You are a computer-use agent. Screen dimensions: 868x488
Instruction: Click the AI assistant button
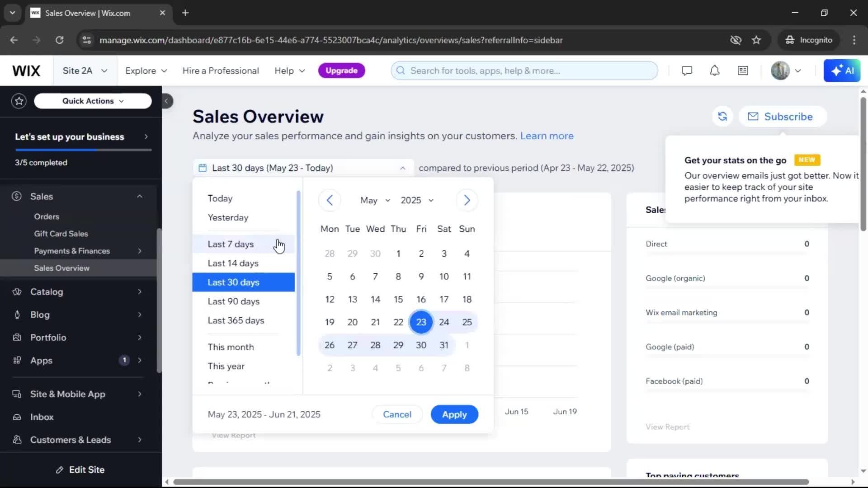pos(842,70)
